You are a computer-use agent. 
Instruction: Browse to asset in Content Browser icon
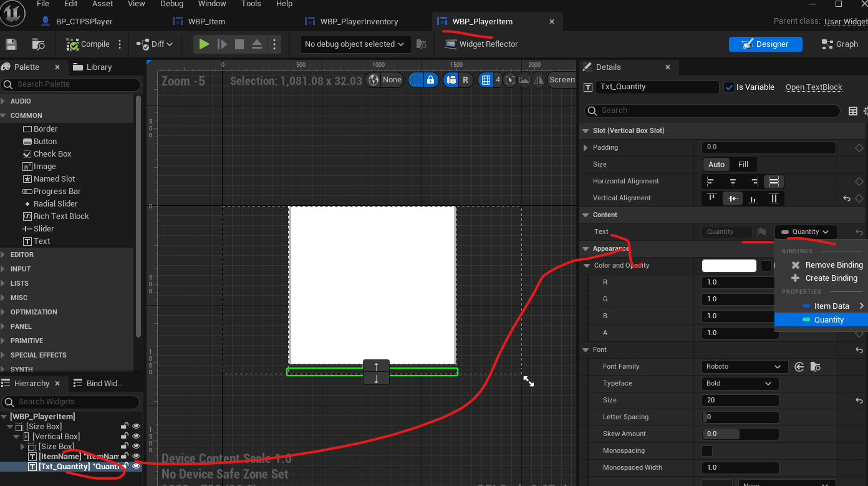coord(38,44)
